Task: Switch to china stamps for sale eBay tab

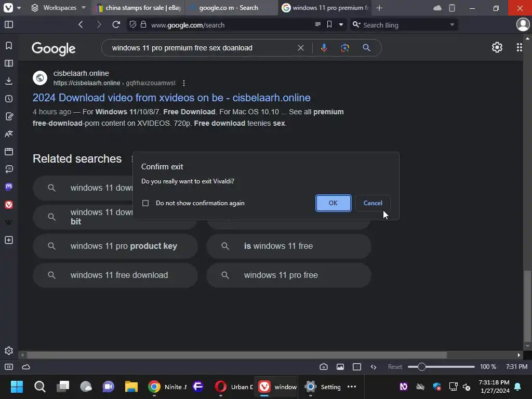Action: (138, 7)
